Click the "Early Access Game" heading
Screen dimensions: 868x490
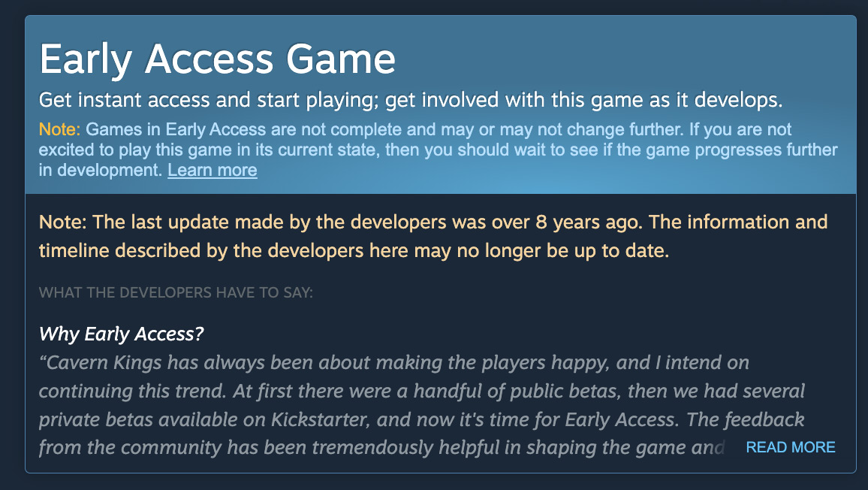[217, 58]
